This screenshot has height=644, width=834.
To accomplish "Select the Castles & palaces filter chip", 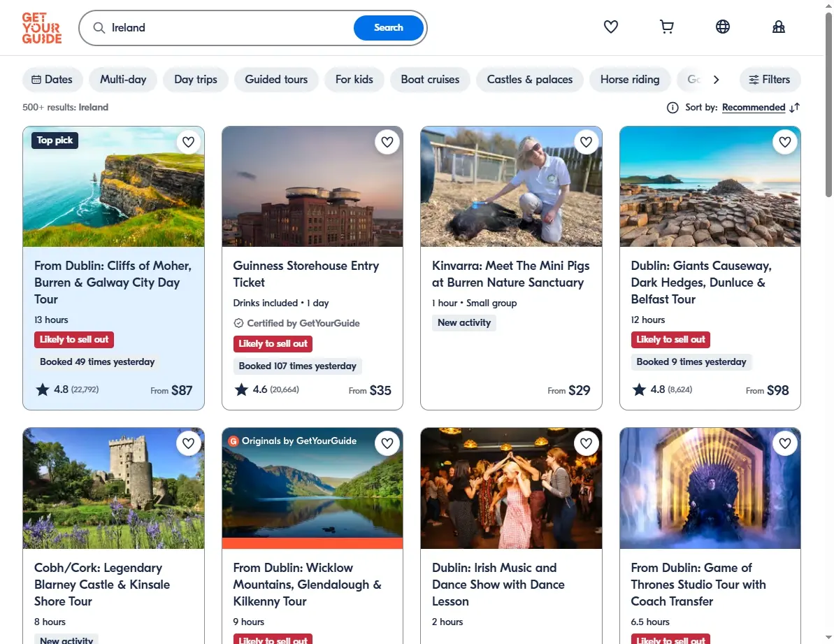I will coord(530,79).
